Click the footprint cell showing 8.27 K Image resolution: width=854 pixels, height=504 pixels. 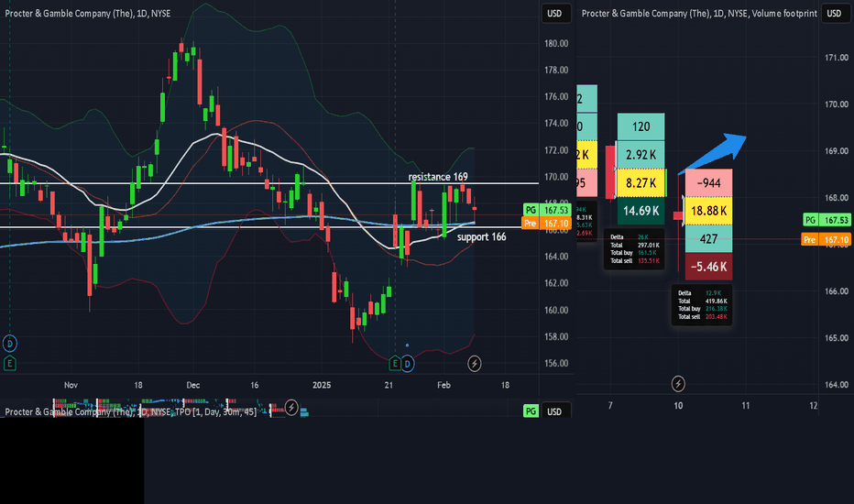(x=641, y=182)
